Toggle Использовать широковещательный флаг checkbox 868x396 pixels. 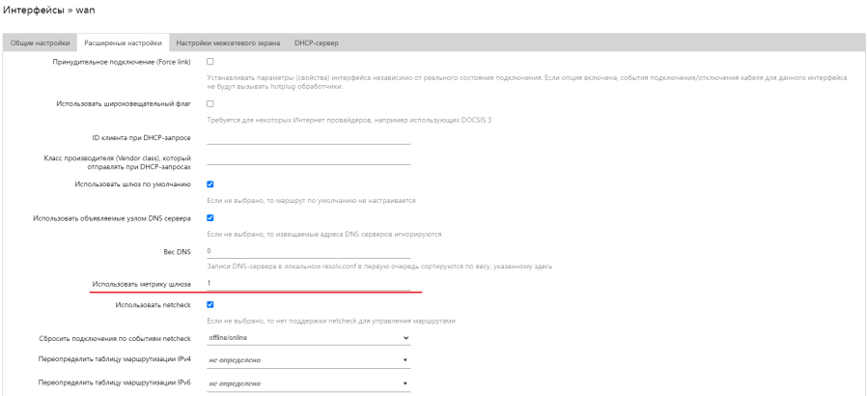210,103
